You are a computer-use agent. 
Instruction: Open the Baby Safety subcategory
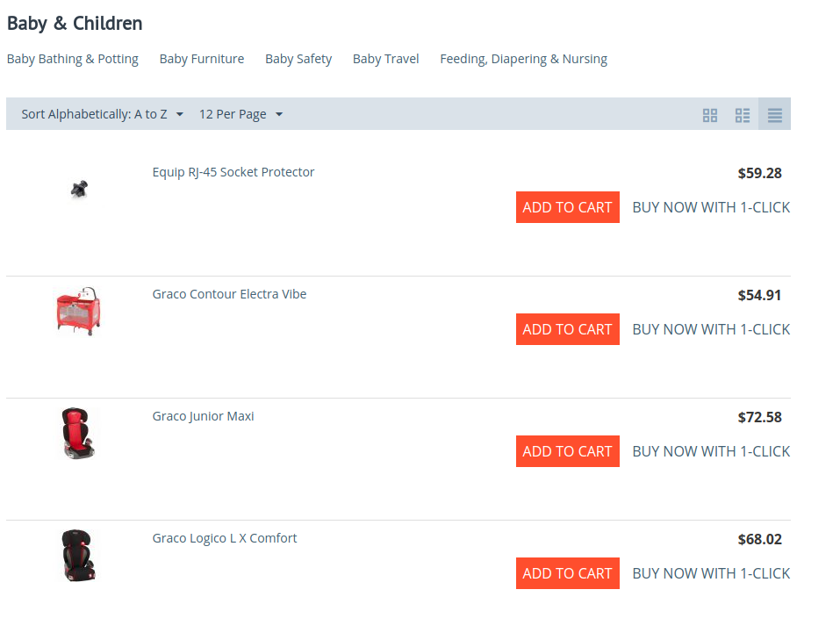pos(298,59)
